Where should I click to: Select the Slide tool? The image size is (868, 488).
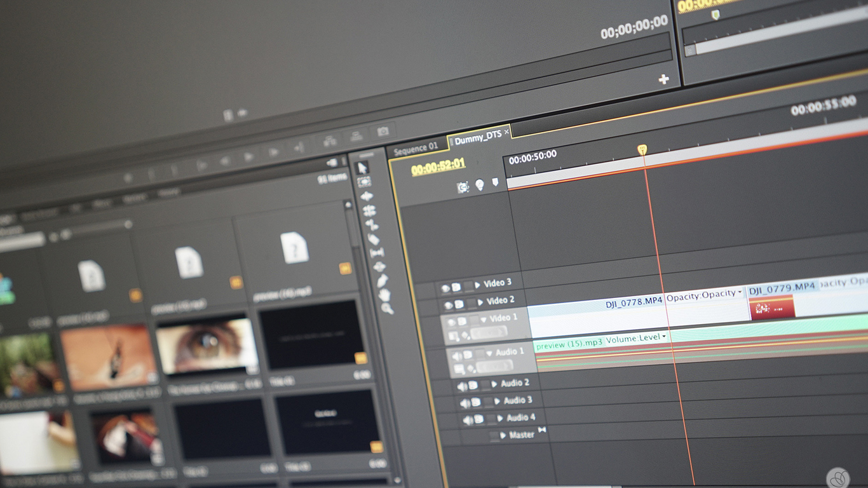coord(379,267)
